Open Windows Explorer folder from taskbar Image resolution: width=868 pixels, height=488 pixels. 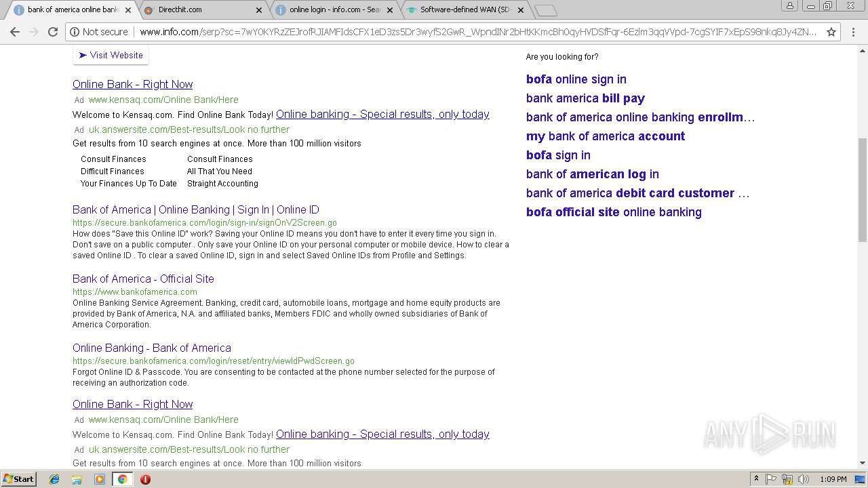(77, 479)
